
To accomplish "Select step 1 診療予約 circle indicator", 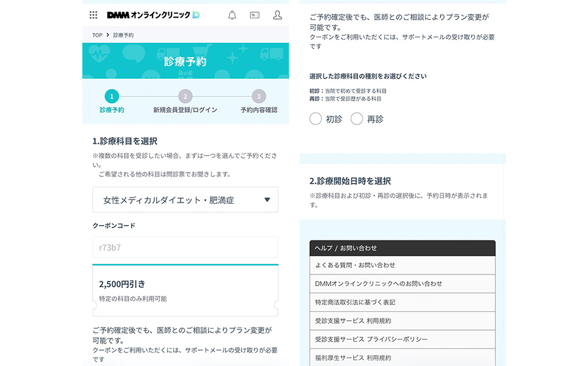I will coord(110,96).
